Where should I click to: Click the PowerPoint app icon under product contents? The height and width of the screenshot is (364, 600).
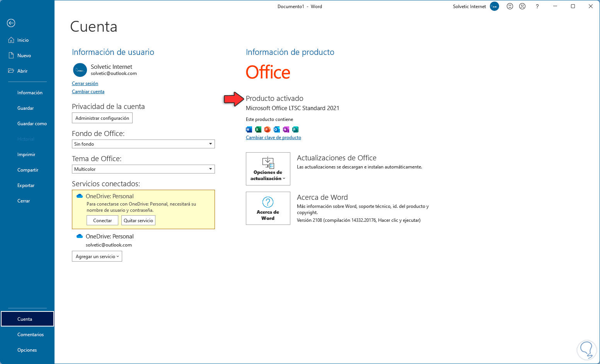268,129
